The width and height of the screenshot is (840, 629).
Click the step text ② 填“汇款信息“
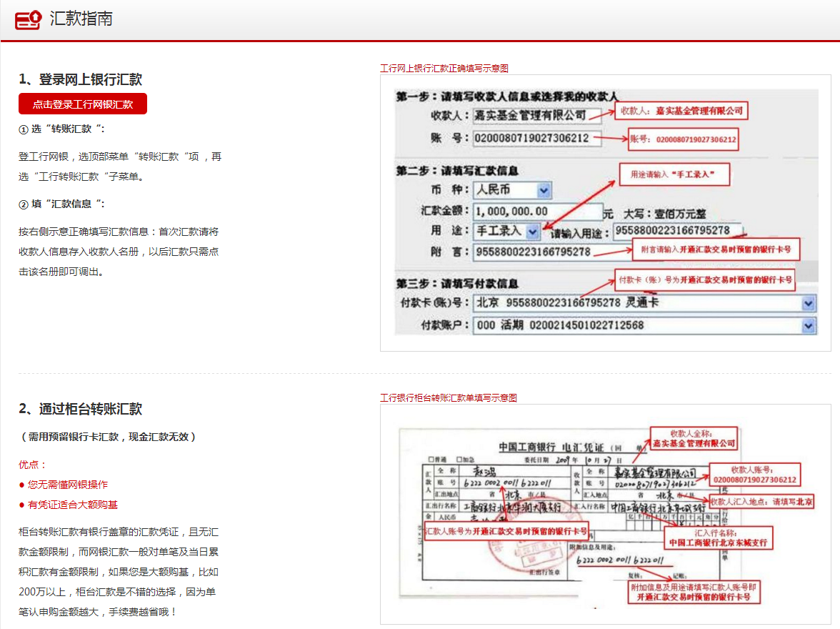coord(61,204)
